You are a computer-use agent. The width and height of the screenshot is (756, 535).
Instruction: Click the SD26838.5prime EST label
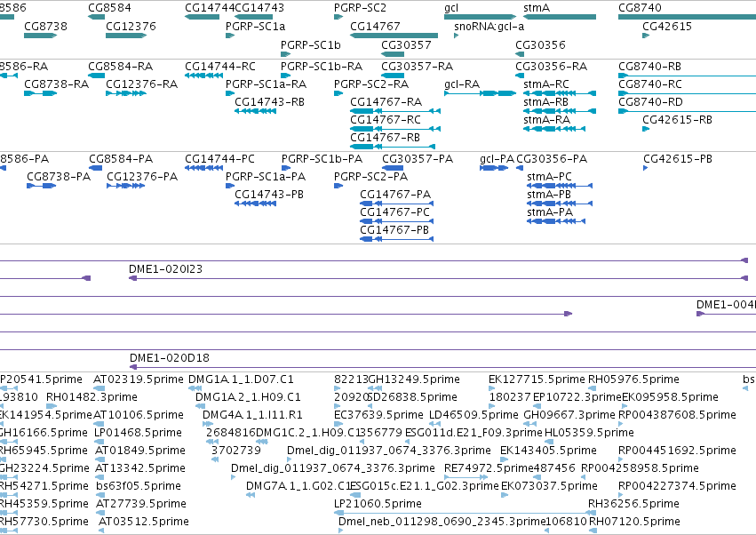pyautogui.click(x=413, y=397)
